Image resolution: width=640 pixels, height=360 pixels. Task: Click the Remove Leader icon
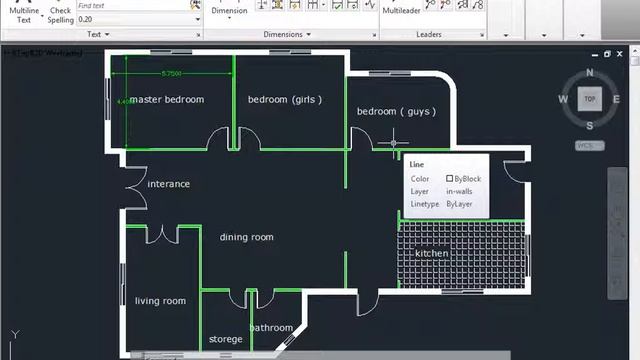pyautogui.click(x=445, y=5)
